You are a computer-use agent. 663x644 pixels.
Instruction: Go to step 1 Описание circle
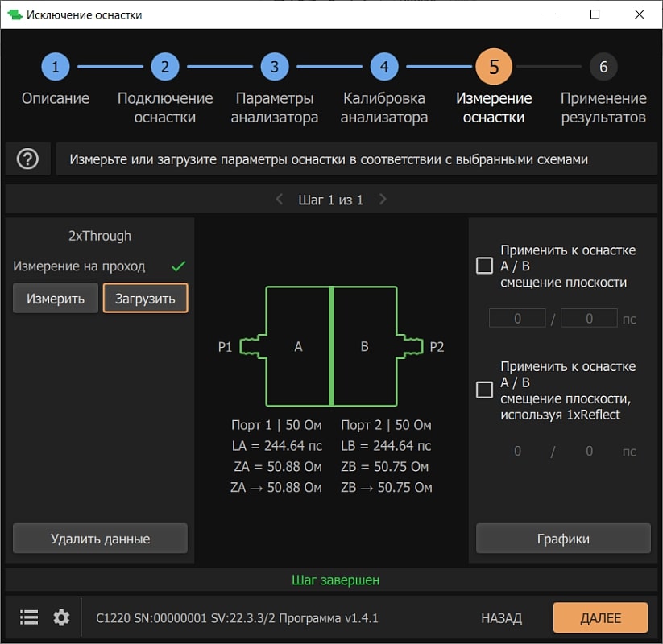(x=55, y=67)
